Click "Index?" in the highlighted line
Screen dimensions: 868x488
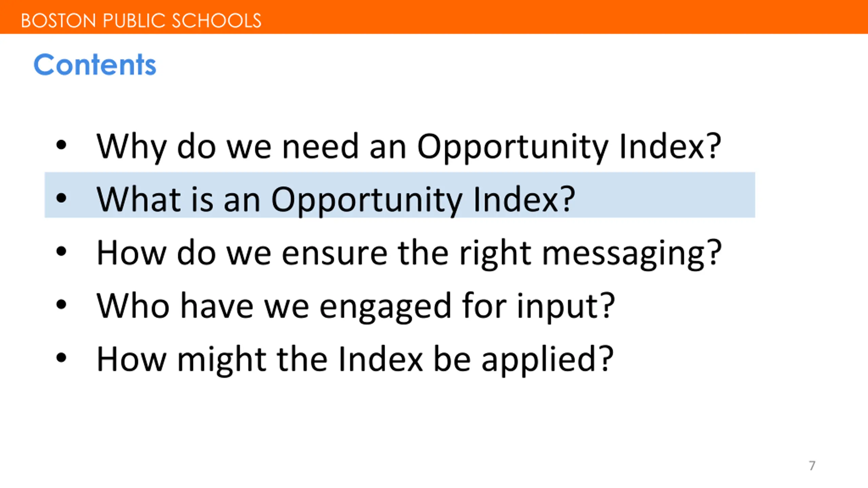tap(524, 200)
